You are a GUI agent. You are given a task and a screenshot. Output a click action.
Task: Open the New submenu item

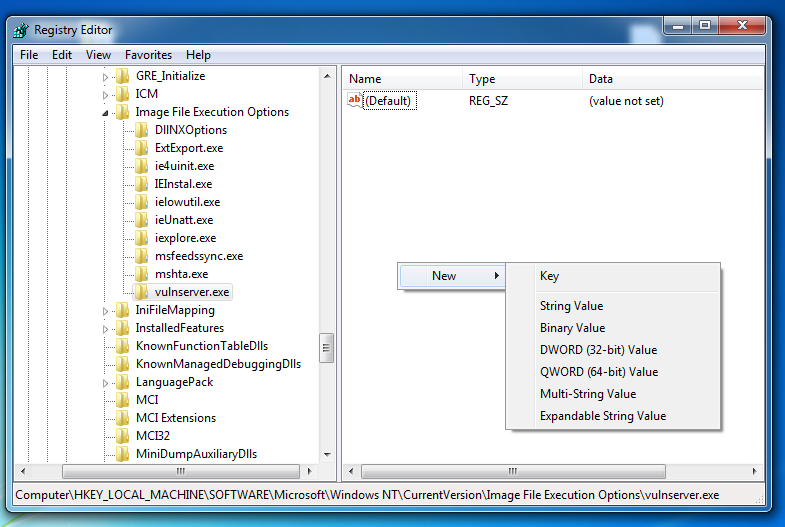pos(453,276)
